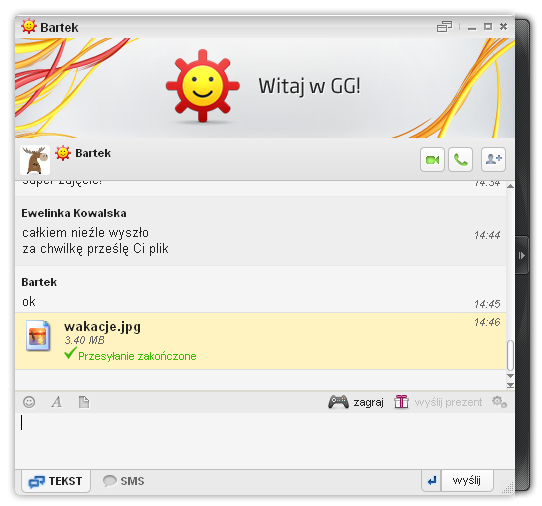This screenshot has width=542, height=506.
Task: Open the emoticon picker
Action: (29, 402)
